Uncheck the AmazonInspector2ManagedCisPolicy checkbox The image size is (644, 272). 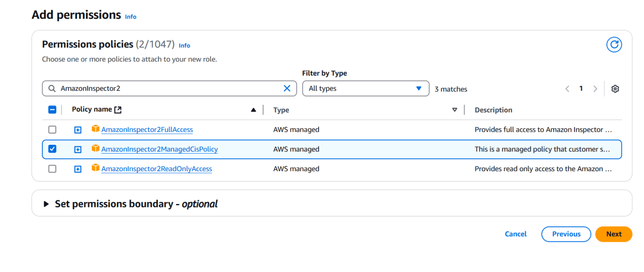pos(52,149)
